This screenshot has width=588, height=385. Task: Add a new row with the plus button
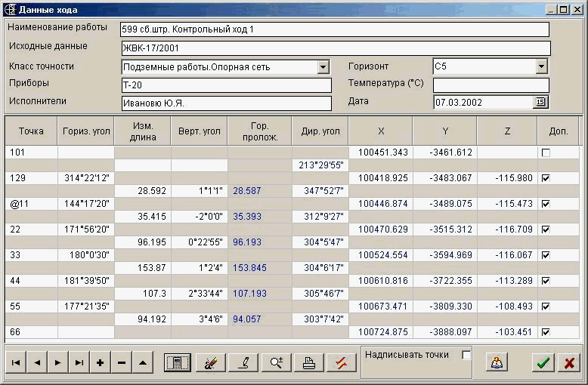(100, 362)
